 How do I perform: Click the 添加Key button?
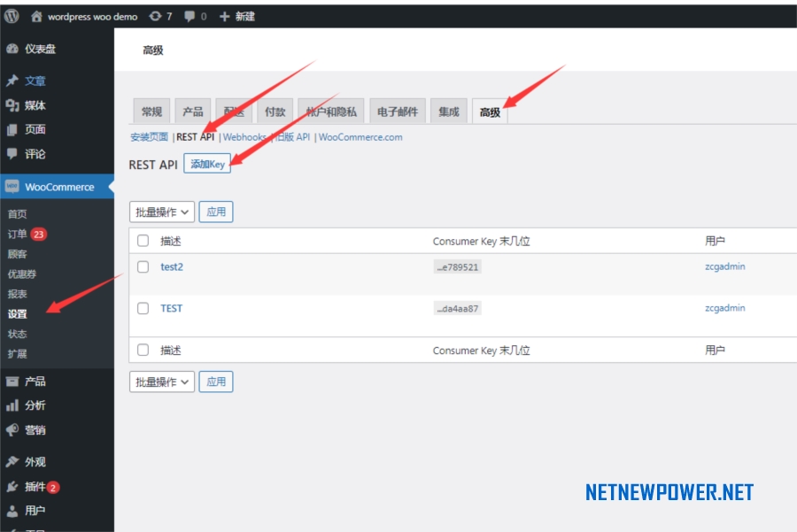(207, 164)
